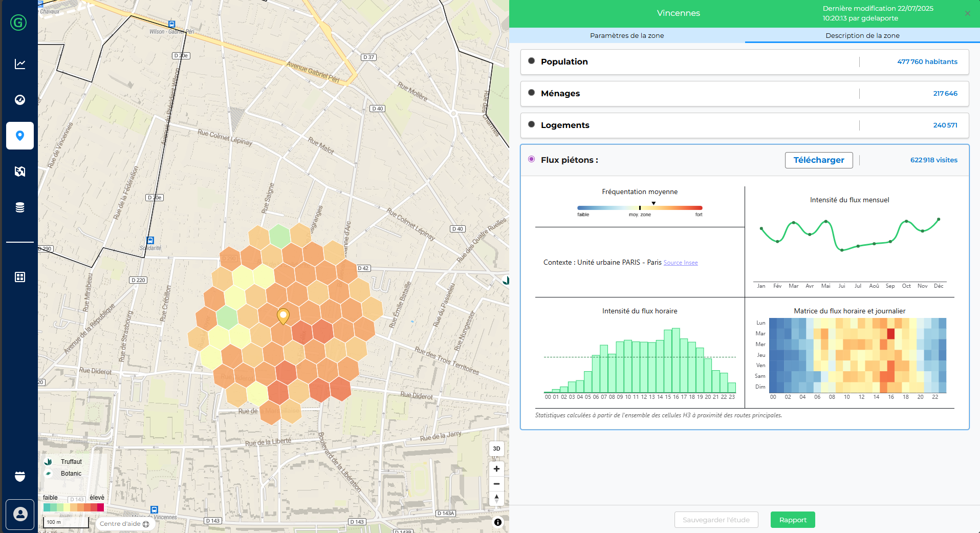Expand the Population section
Viewport: 980px width, 533px height.
564,62
